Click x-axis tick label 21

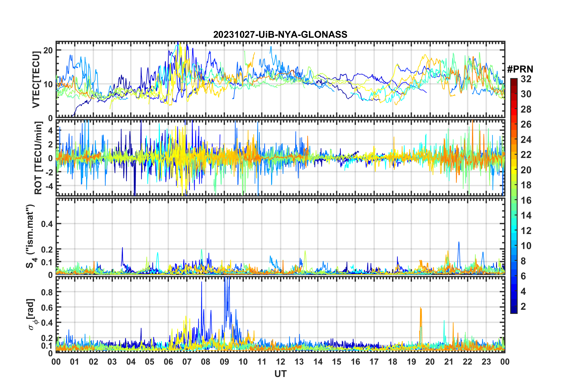coord(449,362)
